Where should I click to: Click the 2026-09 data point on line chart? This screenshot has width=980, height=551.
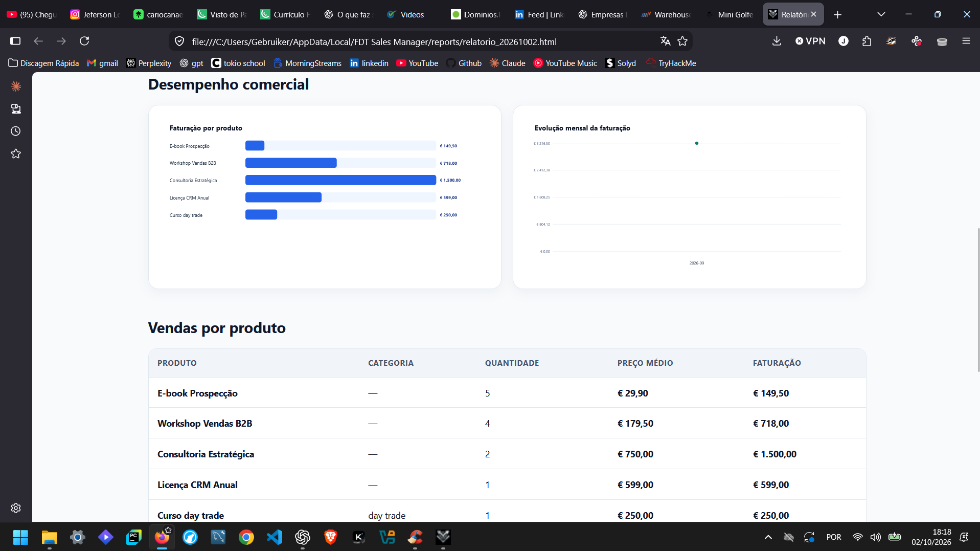click(x=696, y=143)
